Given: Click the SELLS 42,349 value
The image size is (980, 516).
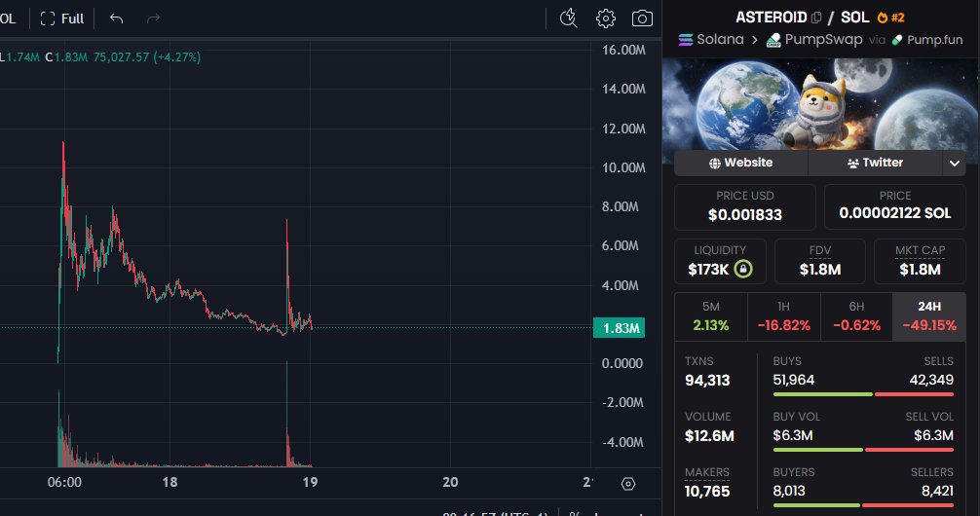Looking at the screenshot, I should click(x=931, y=380).
